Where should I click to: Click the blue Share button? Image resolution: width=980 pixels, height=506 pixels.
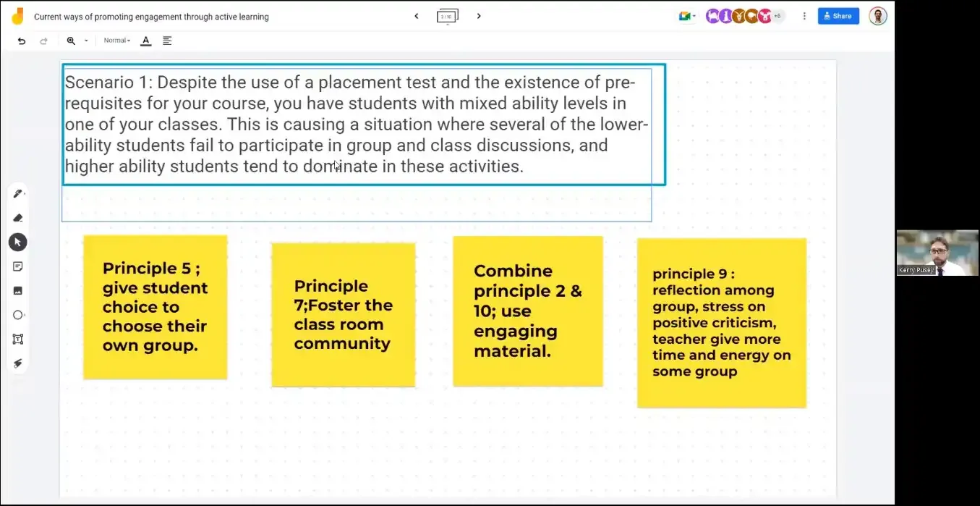click(838, 16)
